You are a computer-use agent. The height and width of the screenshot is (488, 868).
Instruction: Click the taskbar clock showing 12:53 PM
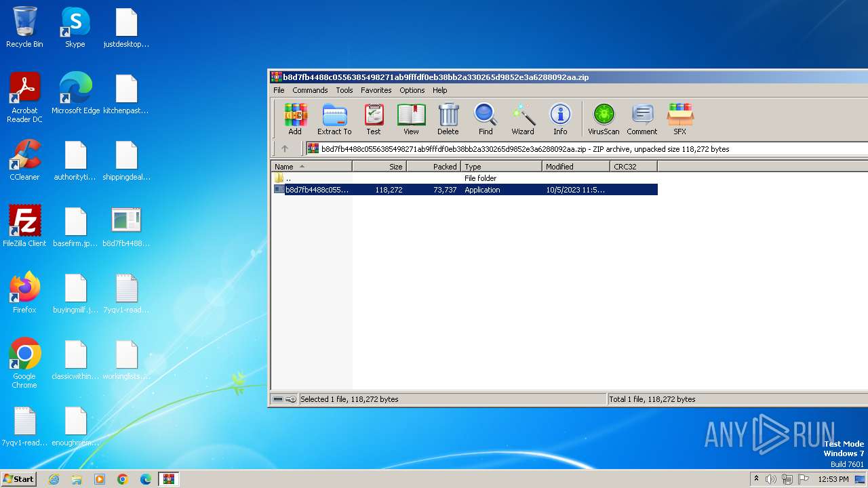point(833,479)
